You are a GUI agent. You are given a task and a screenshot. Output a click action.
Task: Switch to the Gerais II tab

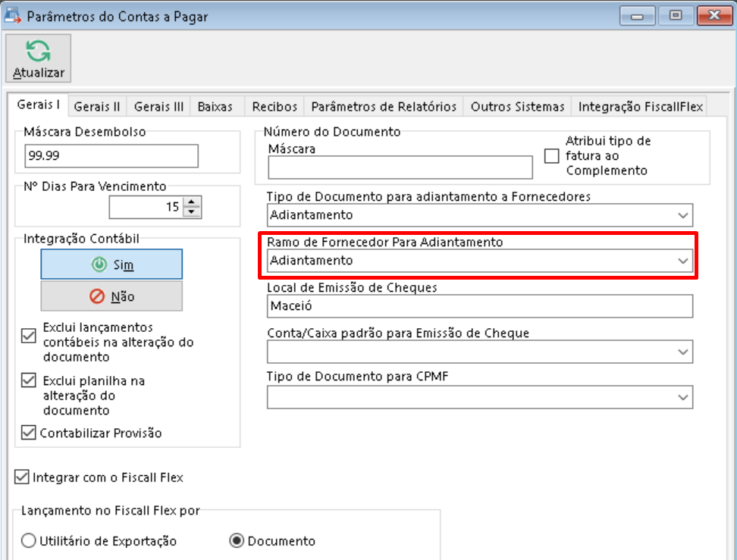tap(97, 107)
